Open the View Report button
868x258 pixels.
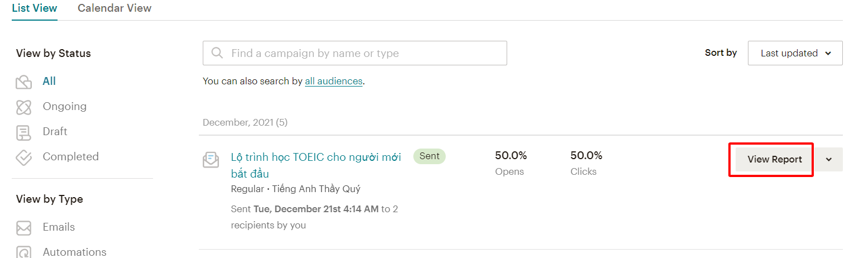click(775, 159)
